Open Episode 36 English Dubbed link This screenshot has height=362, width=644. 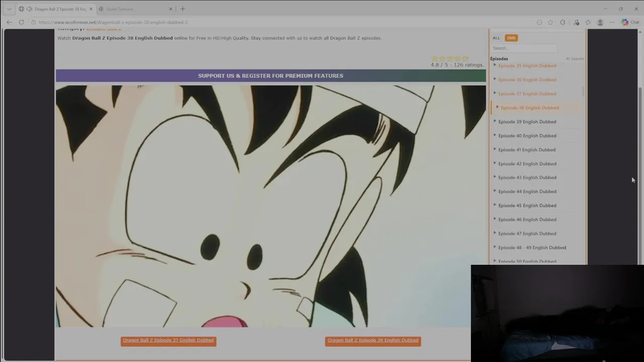(x=527, y=79)
